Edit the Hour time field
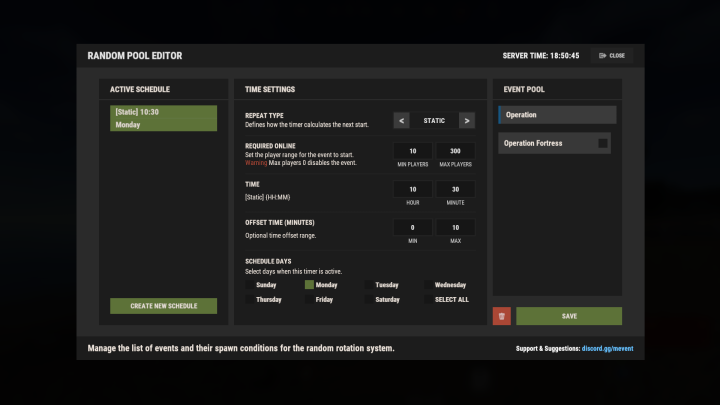 point(412,189)
